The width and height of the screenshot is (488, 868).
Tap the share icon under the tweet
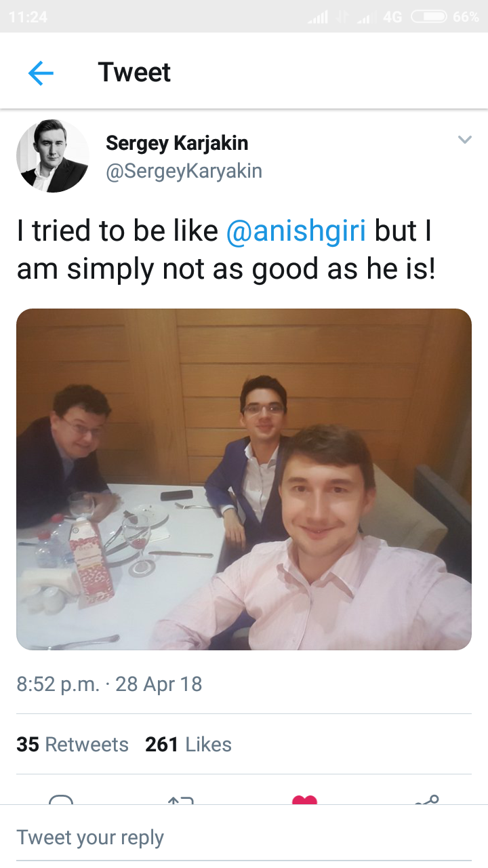tap(427, 800)
